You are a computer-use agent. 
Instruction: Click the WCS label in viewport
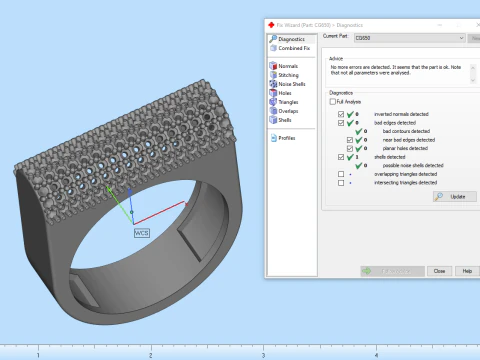(x=142, y=233)
